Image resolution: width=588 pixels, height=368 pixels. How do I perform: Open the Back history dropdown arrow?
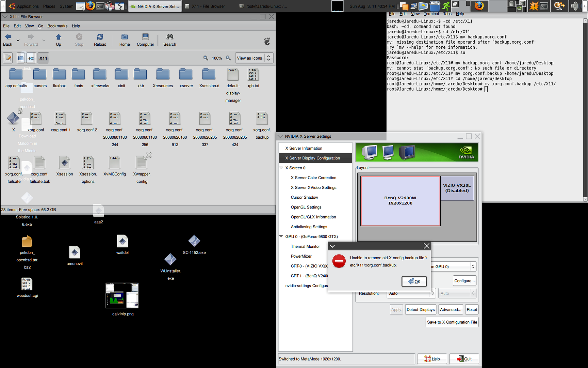[x=18, y=40]
